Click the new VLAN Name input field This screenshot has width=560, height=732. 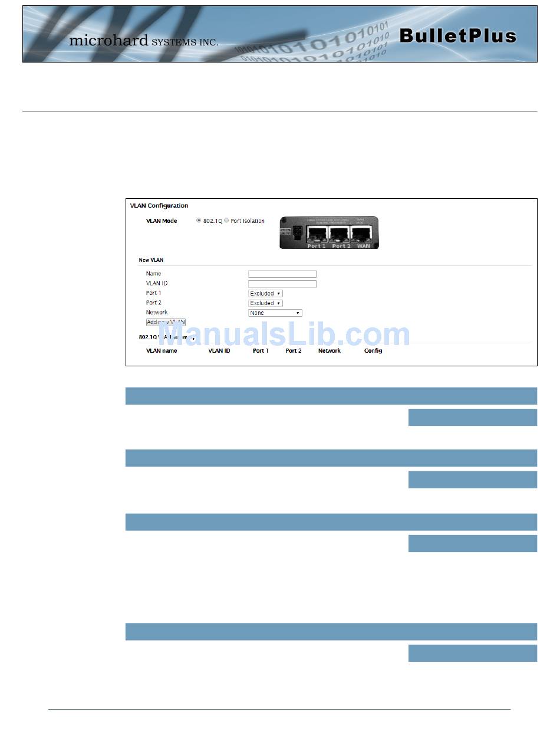[x=282, y=274]
